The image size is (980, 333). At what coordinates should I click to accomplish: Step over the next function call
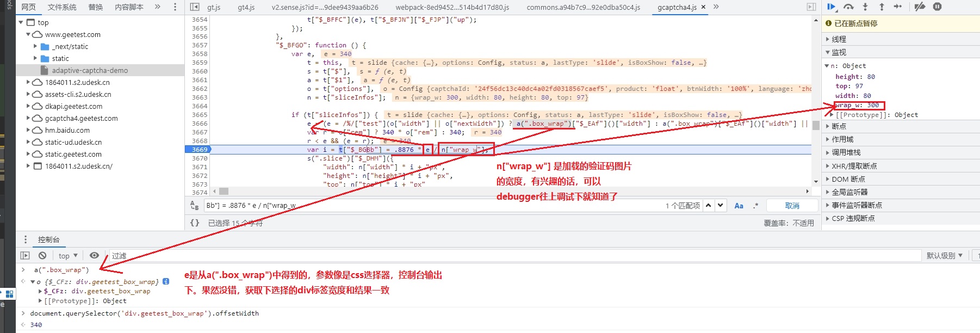click(848, 7)
